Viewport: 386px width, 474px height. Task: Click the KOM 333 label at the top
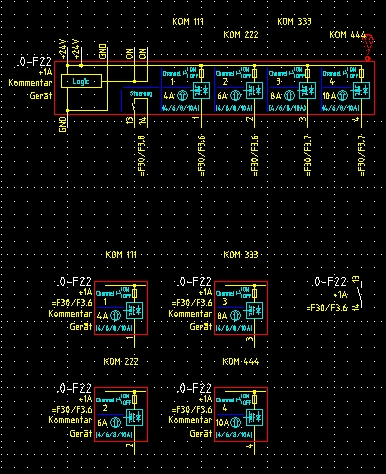[x=294, y=22]
